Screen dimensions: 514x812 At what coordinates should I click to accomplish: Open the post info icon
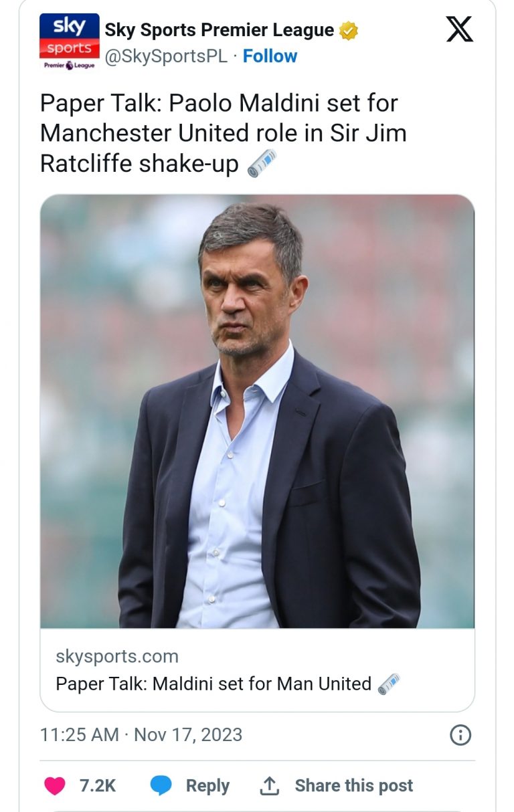click(460, 735)
